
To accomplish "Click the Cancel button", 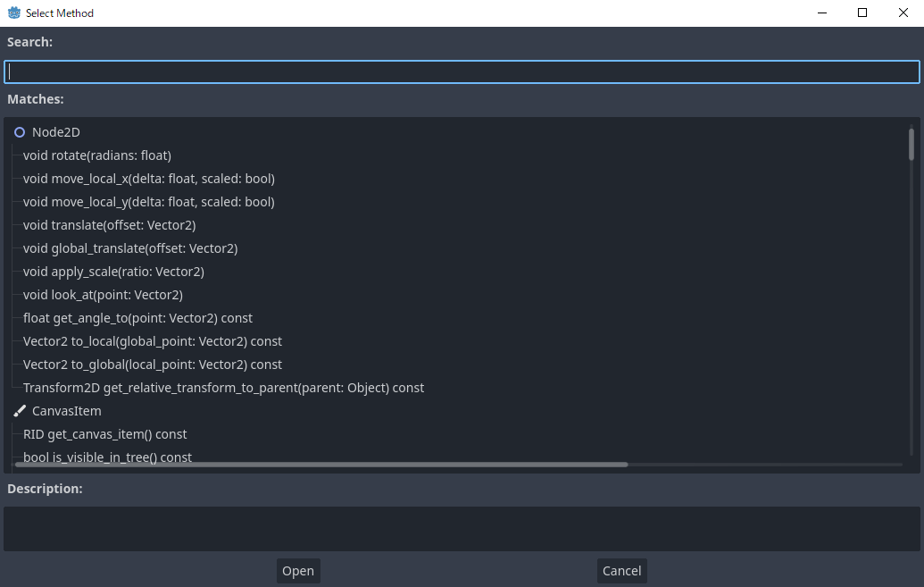I will pos(621,570).
